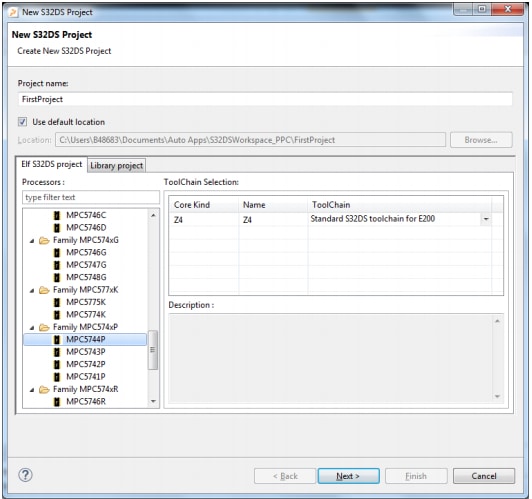This screenshot has width=532, height=499.
Task: Maximize the New S32DS Project window
Action: (482, 9)
